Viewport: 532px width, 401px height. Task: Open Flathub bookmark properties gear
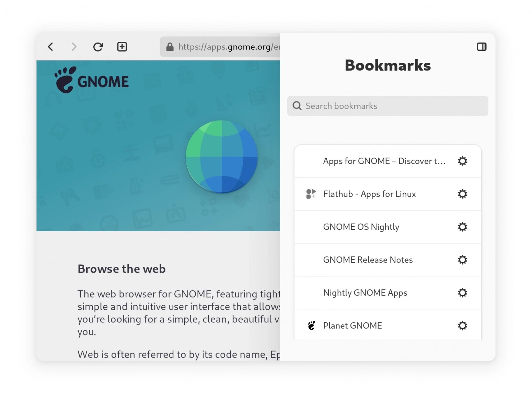tap(462, 194)
